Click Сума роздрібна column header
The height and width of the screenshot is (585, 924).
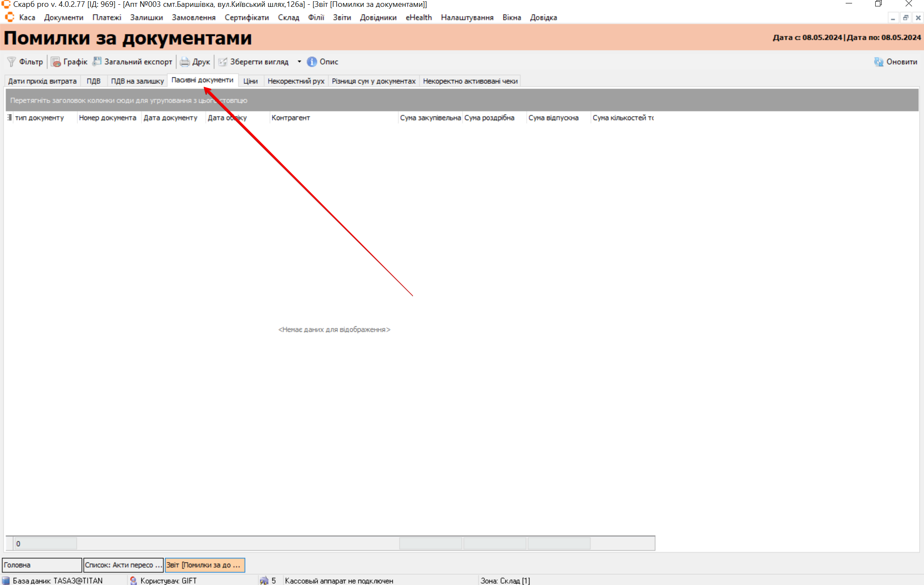point(489,118)
